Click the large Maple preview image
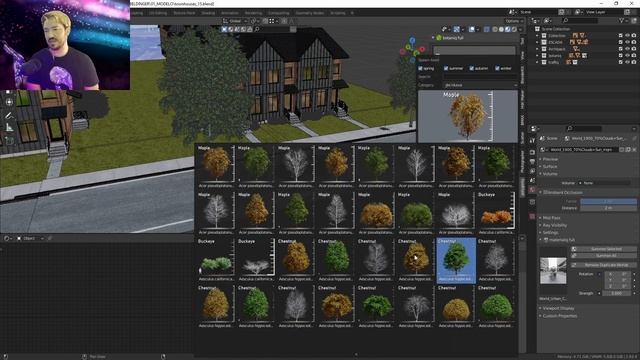 468,116
